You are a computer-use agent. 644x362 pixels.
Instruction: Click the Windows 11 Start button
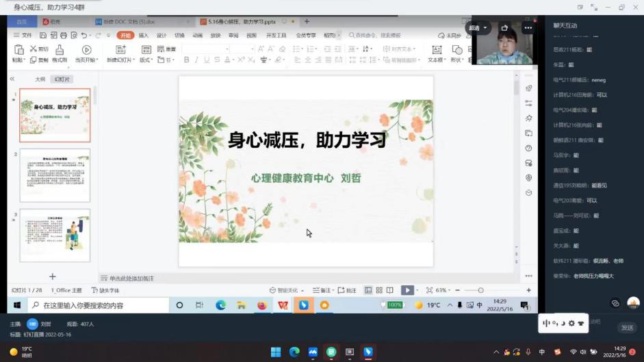[276, 352]
